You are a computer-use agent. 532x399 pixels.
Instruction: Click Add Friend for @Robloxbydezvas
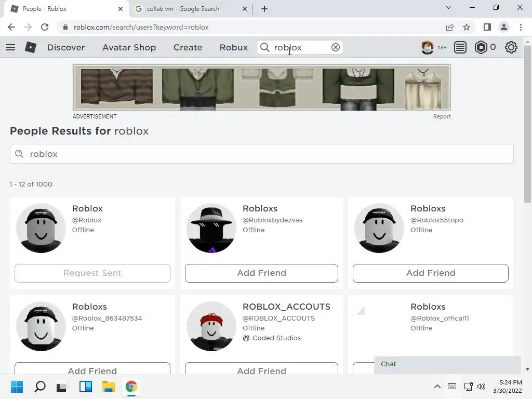[x=262, y=273]
